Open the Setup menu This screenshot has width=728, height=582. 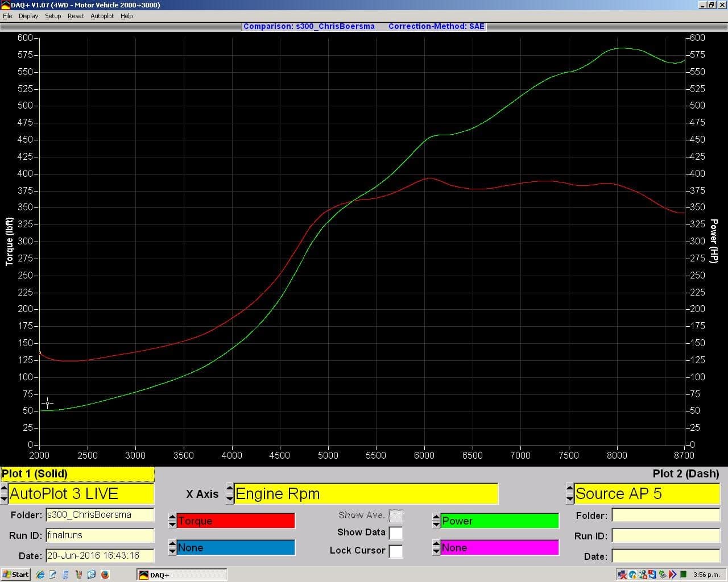(x=53, y=16)
